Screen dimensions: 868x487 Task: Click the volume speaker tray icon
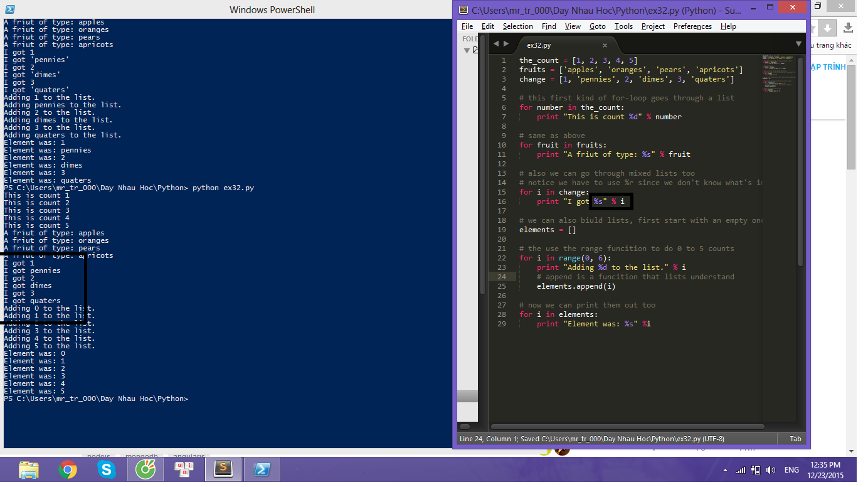click(772, 470)
